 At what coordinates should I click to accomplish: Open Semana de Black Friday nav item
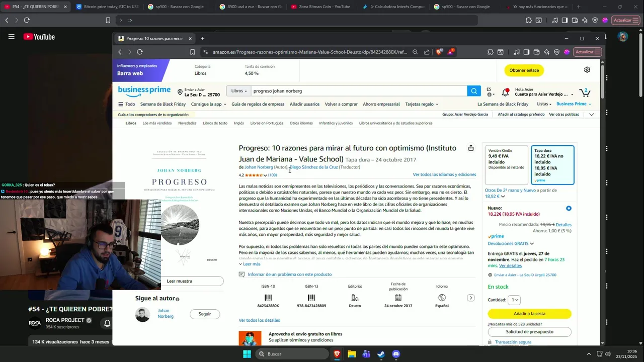163,104
